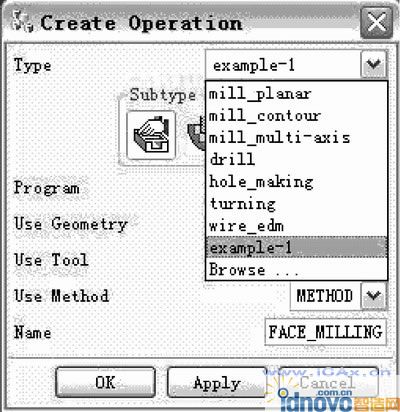Select wire_edm type option
This screenshot has width=400, height=412.
click(296, 226)
